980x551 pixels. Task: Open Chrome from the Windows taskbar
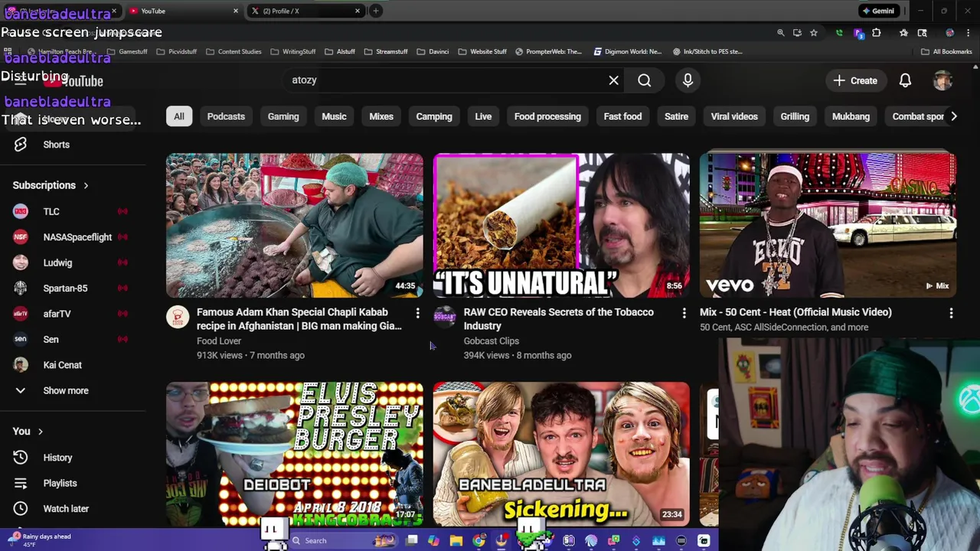(479, 541)
